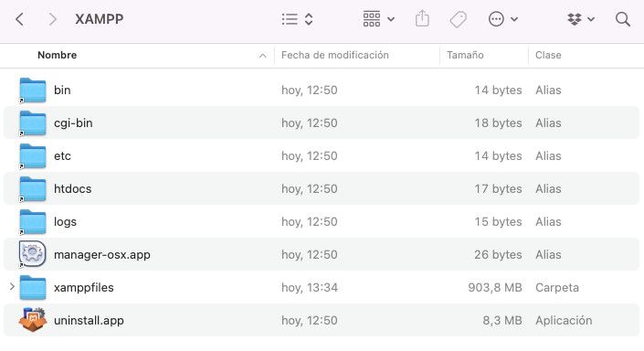Expand the Dropbox menu chevron
The height and width of the screenshot is (351, 644).
(591, 19)
